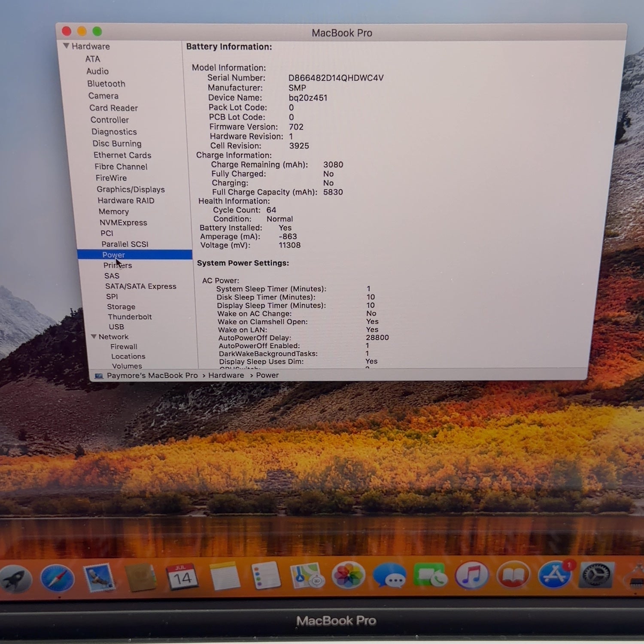Click Battery Information heading
644x644 pixels.
[229, 47]
